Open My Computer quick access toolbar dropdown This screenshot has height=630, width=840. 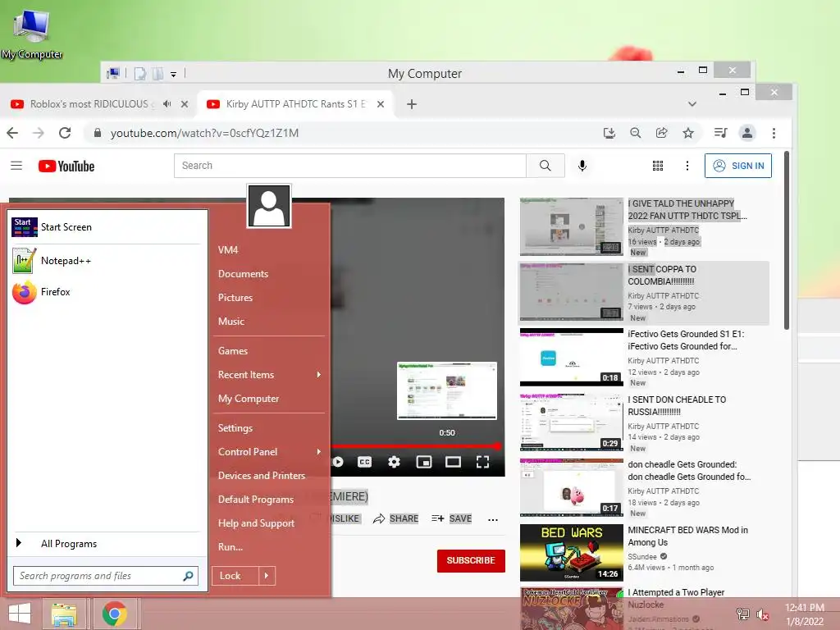pos(174,74)
